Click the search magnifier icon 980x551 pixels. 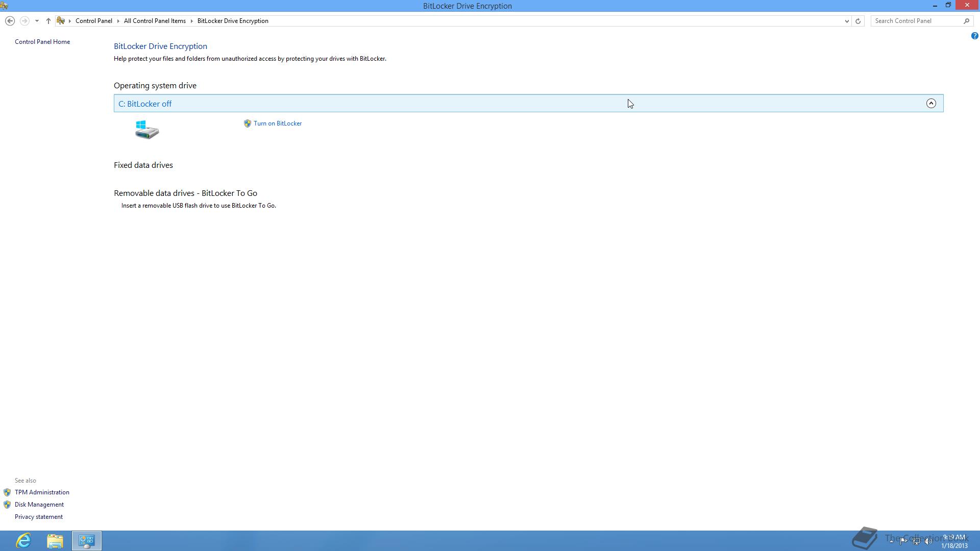[x=966, y=21]
